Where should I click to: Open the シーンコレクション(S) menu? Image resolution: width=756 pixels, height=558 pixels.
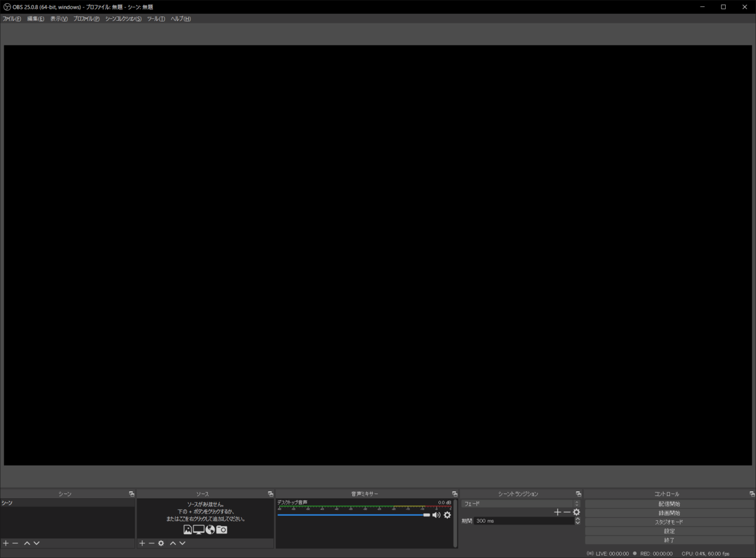pos(123,19)
